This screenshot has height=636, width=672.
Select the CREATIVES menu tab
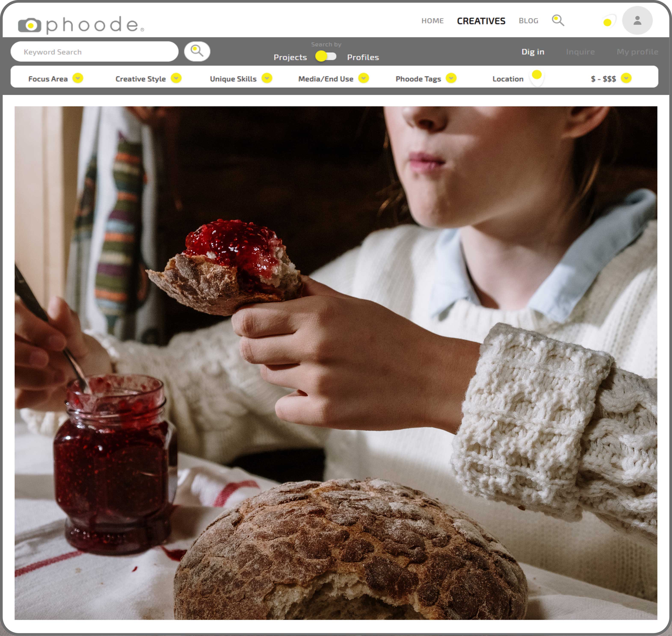pos(480,20)
